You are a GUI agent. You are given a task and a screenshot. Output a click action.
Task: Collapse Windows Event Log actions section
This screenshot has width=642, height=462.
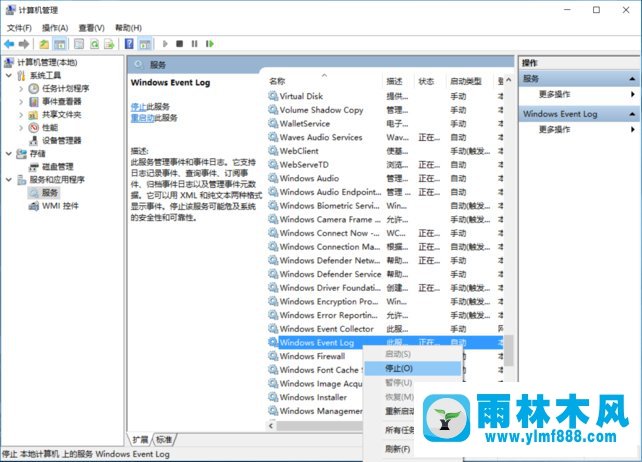632,114
